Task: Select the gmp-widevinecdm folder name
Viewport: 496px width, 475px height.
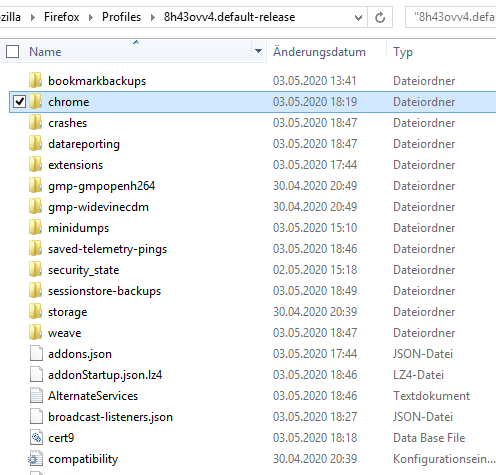Action: tap(98, 207)
